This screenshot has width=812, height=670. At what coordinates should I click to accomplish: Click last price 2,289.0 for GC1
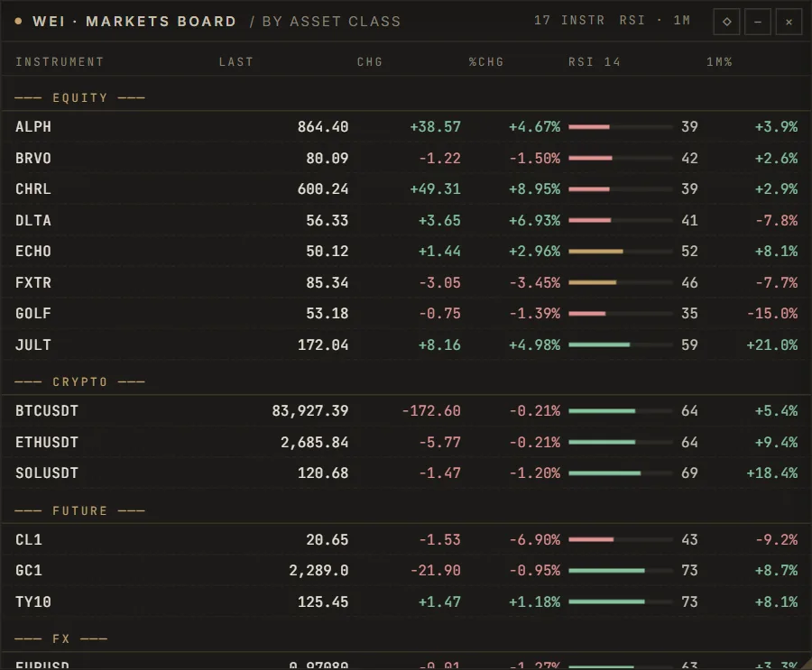pyautogui.click(x=318, y=571)
